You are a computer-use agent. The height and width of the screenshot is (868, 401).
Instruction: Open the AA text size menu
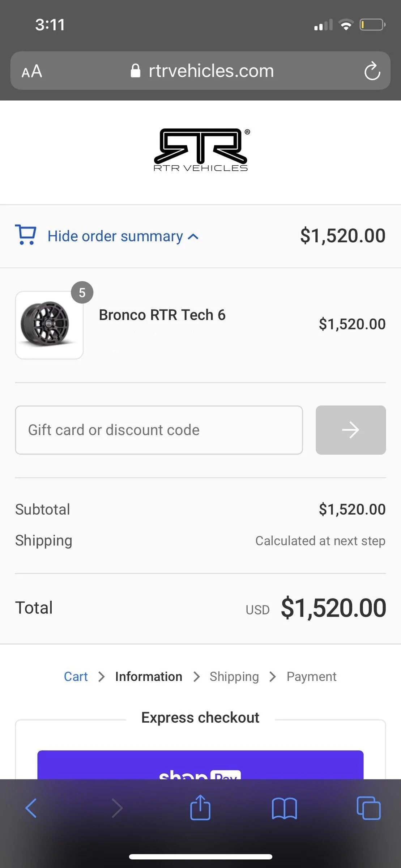click(32, 71)
